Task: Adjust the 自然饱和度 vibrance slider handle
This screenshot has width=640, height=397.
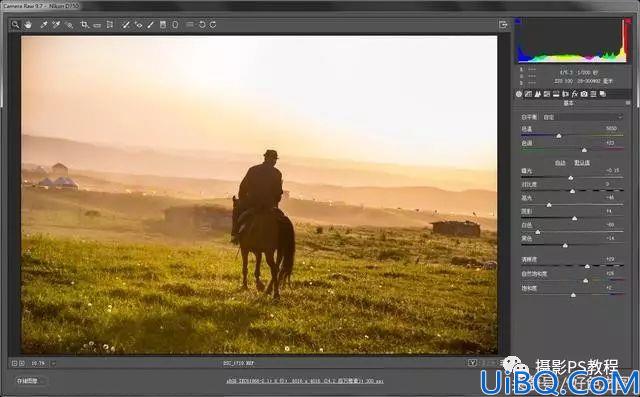Action: (x=586, y=281)
